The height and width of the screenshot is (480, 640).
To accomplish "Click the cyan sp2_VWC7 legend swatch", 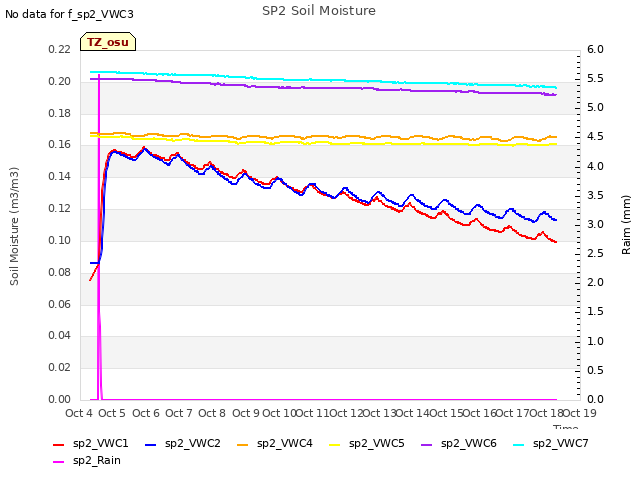I will click(x=519, y=444).
